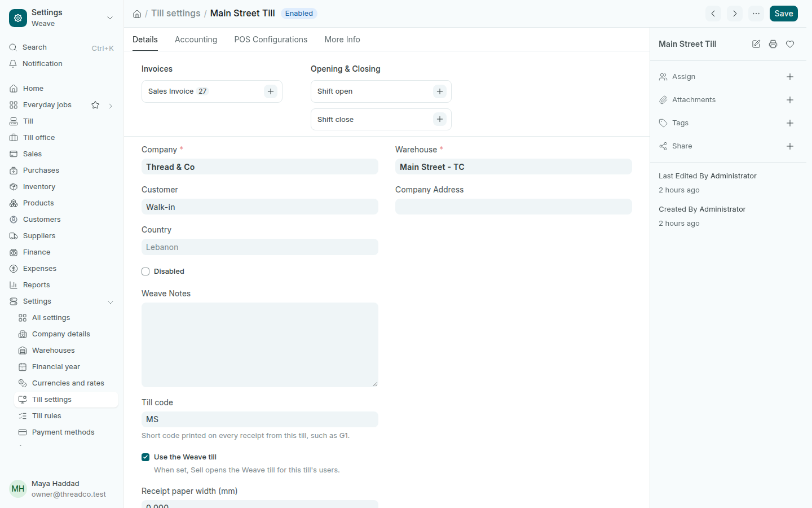
Task: Add a Shift open entry with plus
Action: tap(440, 91)
